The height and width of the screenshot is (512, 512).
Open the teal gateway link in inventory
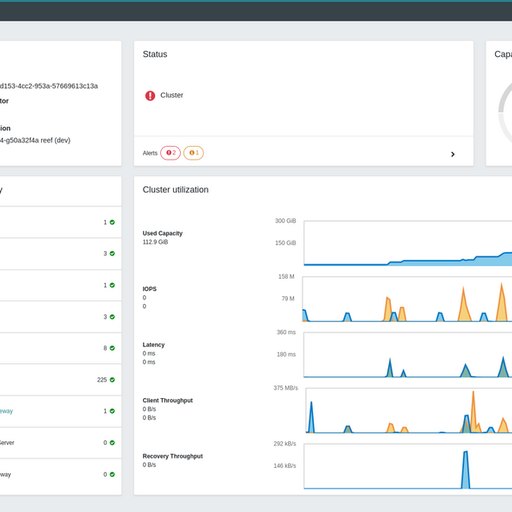(6, 411)
